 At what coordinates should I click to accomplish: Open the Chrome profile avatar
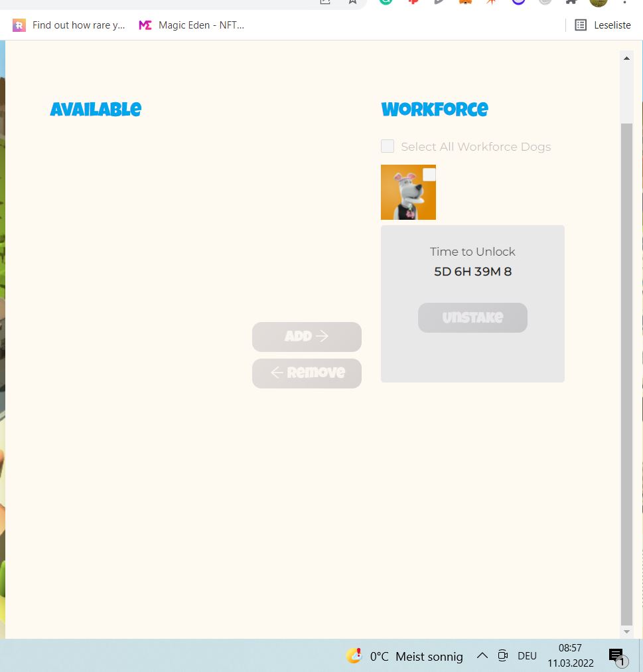[x=599, y=2]
